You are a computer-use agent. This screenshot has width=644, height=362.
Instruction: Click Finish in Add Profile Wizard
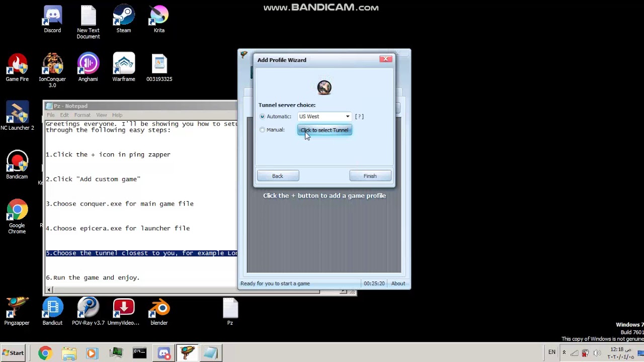coord(370,176)
